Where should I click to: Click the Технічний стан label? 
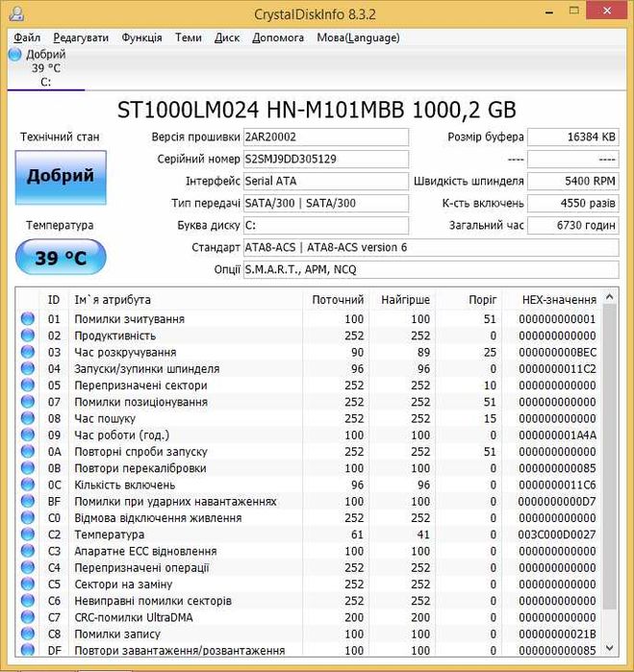click(60, 137)
